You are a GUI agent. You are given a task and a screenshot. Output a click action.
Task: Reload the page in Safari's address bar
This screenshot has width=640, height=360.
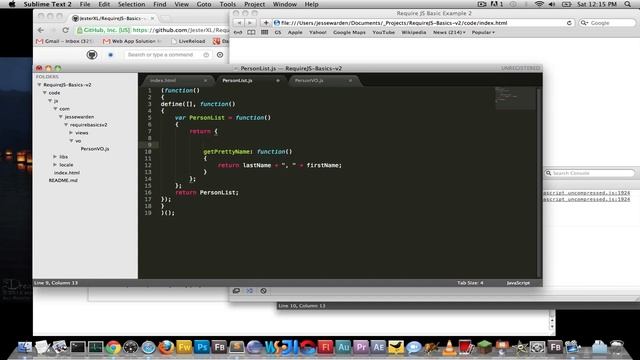tap(569, 23)
